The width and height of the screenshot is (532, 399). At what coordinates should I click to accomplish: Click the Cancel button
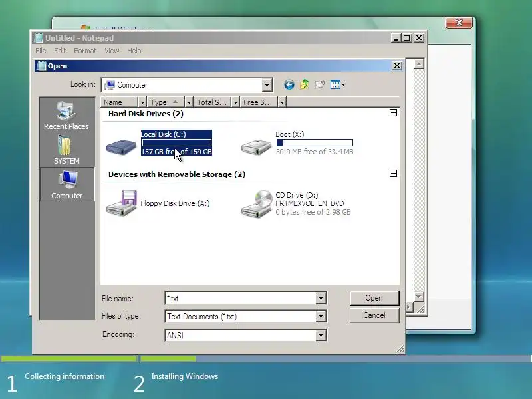(374, 315)
